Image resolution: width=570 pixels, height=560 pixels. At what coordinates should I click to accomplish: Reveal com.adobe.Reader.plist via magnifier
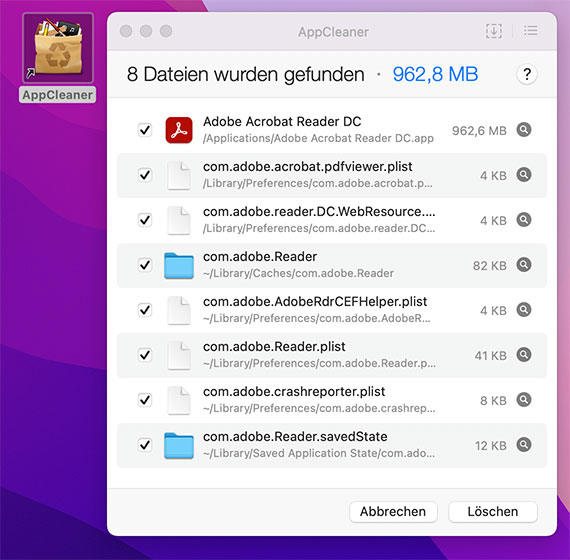tap(524, 355)
